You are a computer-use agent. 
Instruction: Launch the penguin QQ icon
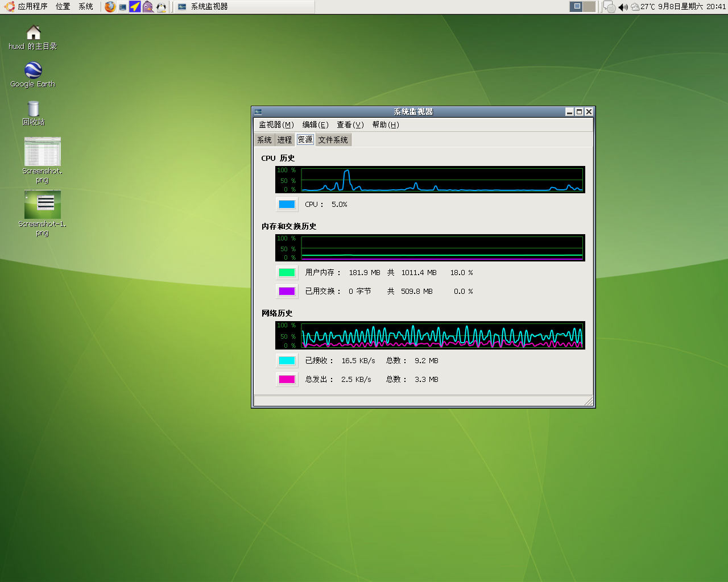pos(162,7)
